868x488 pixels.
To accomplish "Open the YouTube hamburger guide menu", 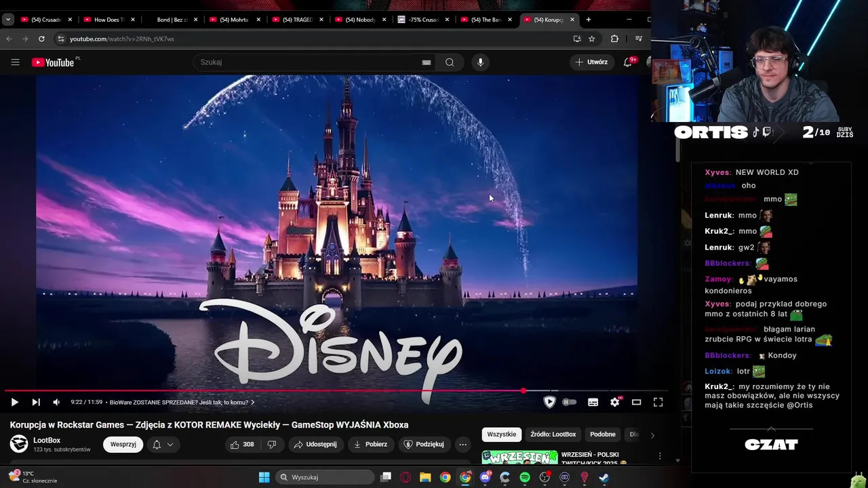I will click(15, 62).
